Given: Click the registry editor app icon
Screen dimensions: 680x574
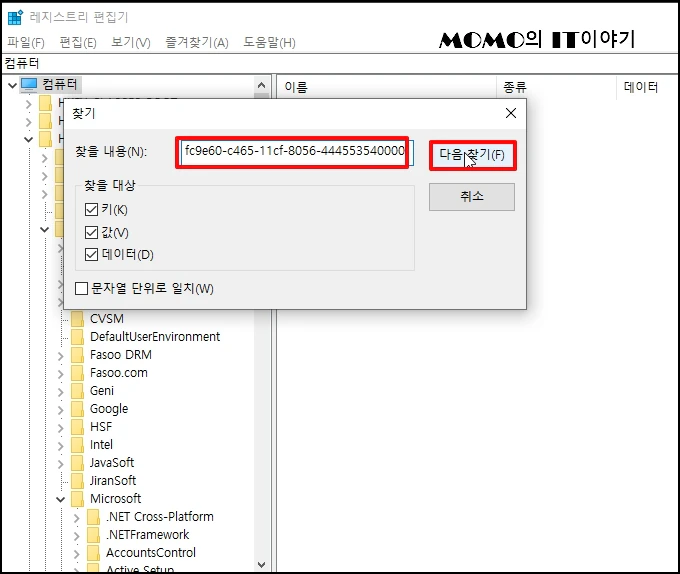Looking at the screenshot, I should [15, 17].
